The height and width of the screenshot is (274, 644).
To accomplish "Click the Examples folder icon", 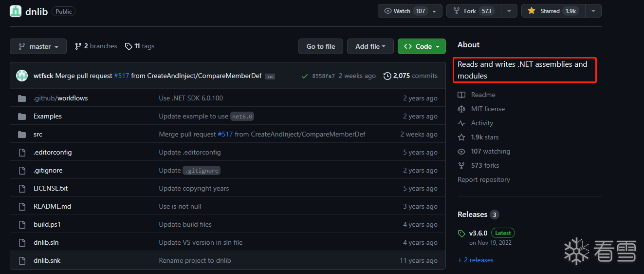I will tap(22, 116).
